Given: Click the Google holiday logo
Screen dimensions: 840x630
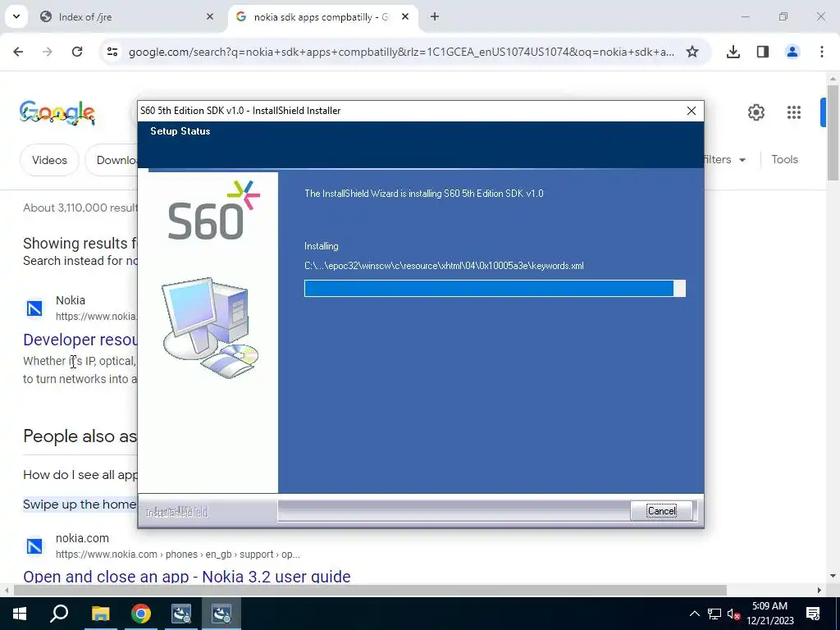Looking at the screenshot, I should click(57, 112).
